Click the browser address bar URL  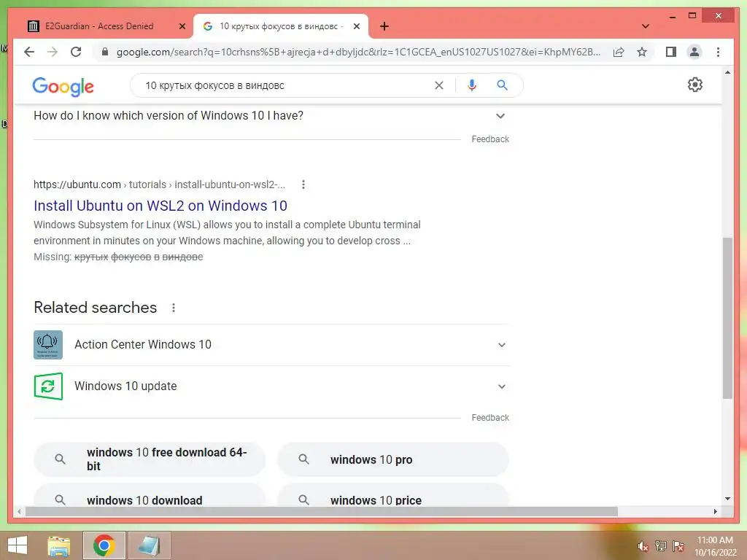point(358,52)
